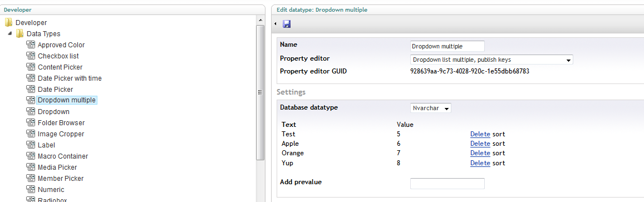Open the Numeric data type
Viewport: 644px width, 202px height.
pyautogui.click(x=51, y=189)
